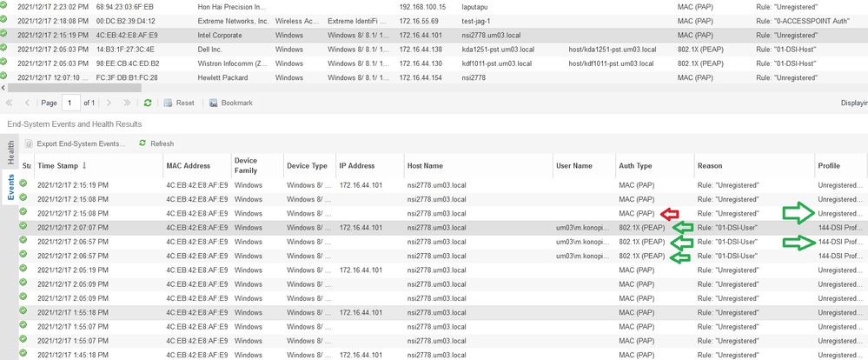Click the previous page arrow

(x=25, y=103)
